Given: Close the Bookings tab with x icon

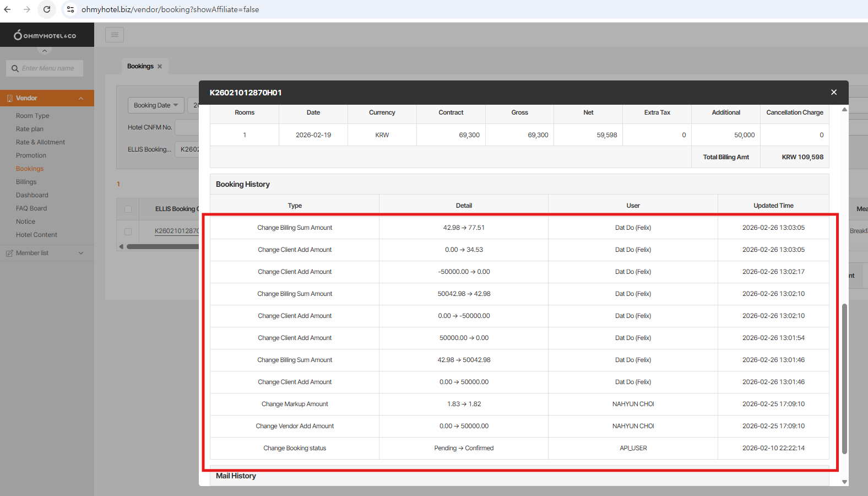Looking at the screenshot, I should click(x=160, y=66).
